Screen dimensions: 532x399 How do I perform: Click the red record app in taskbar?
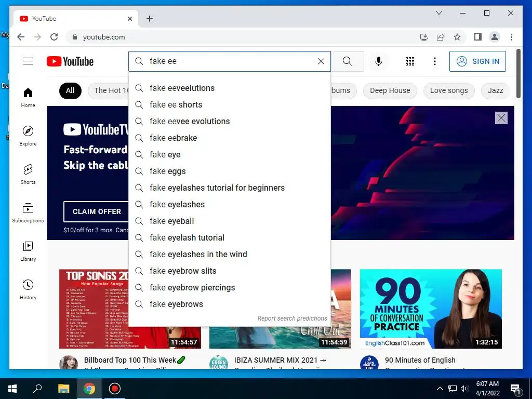[115, 389]
